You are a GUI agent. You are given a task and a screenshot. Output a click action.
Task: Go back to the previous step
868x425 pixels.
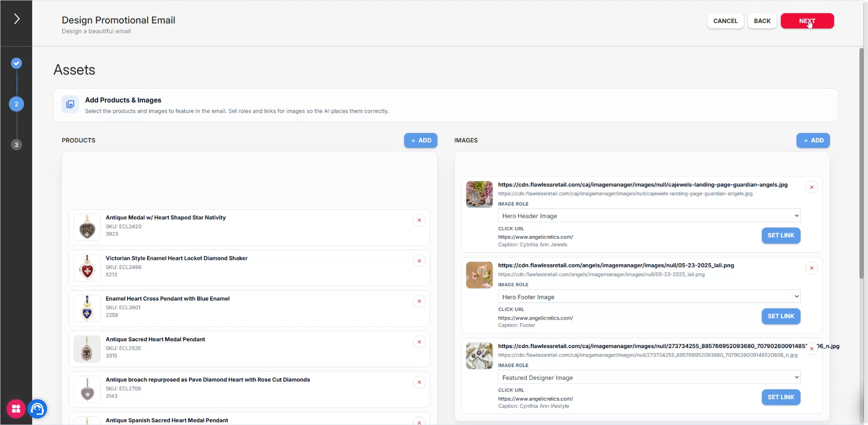click(762, 21)
